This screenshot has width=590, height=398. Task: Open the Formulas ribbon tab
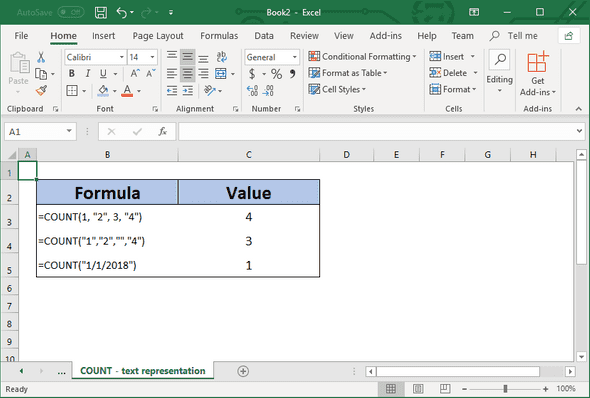[219, 36]
